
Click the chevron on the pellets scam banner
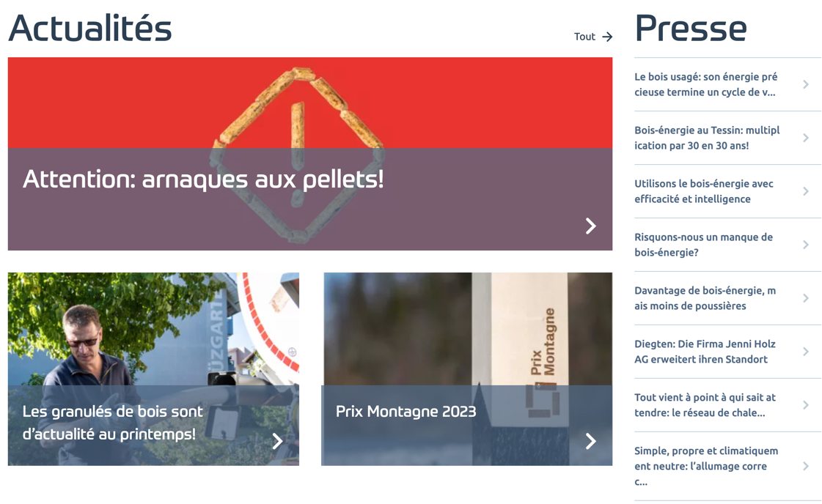click(591, 226)
